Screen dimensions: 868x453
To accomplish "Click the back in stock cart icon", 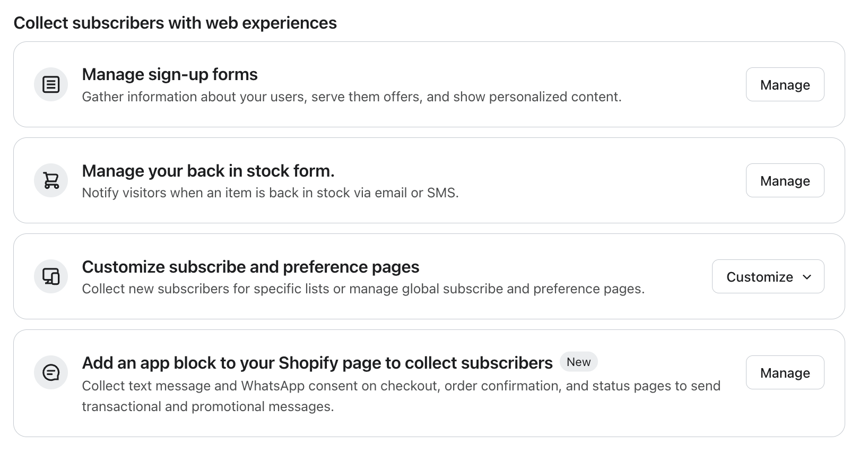I will [x=51, y=180].
